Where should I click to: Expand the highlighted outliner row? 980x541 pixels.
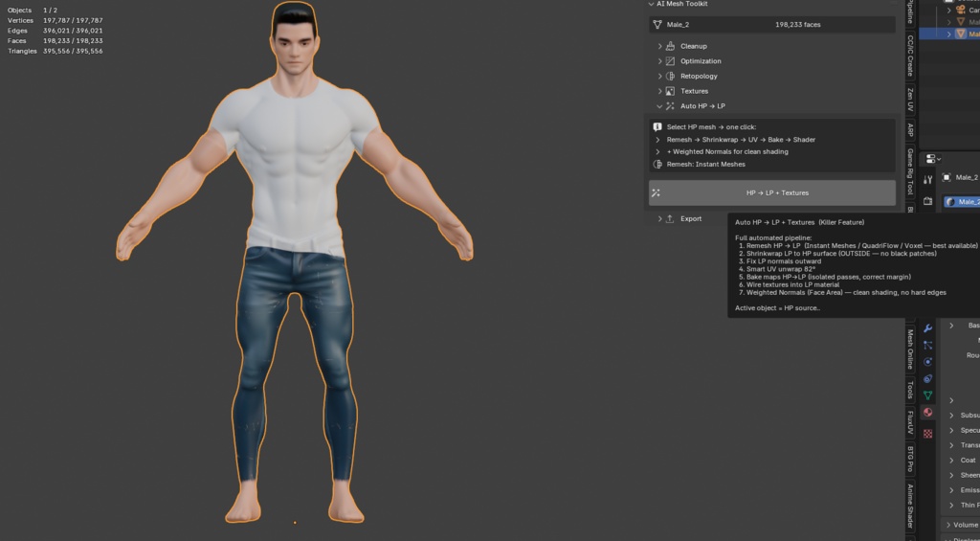[949, 34]
